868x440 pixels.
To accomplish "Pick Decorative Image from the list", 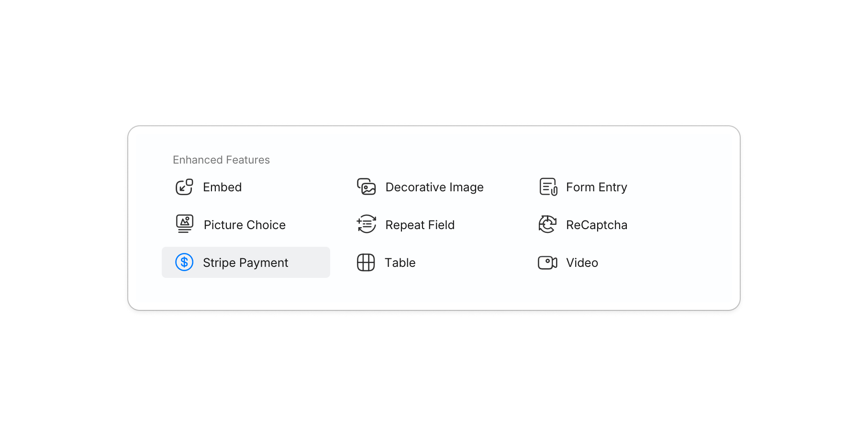I will click(434, 187).
